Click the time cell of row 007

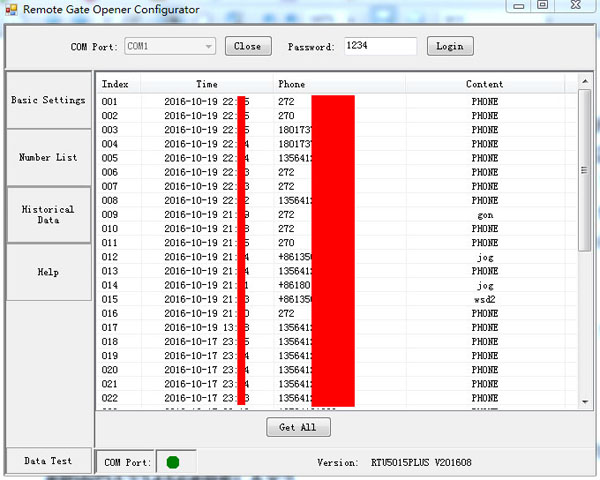[x=207, y=186]
